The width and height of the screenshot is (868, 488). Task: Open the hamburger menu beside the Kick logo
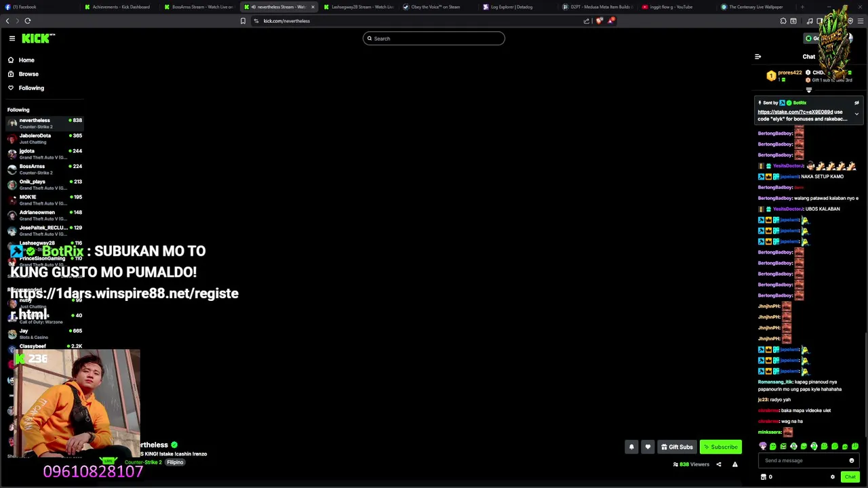tap(12, 39)
